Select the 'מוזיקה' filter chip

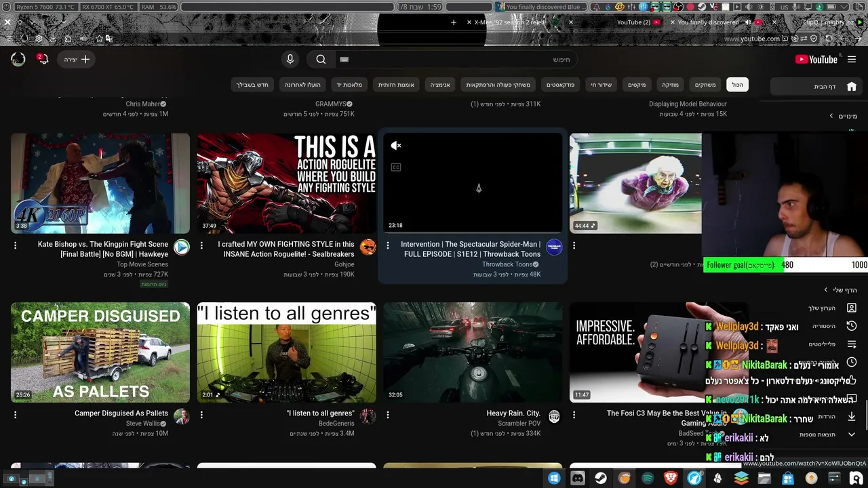[671, 85]
